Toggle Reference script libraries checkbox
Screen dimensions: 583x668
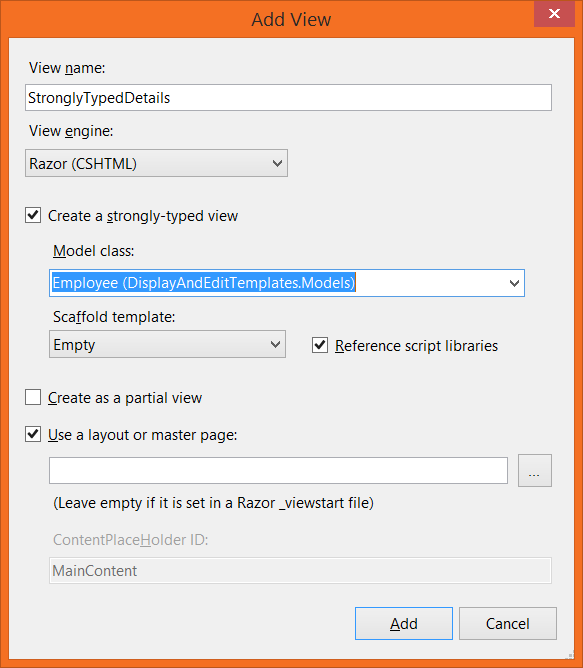tap(320, 345)
